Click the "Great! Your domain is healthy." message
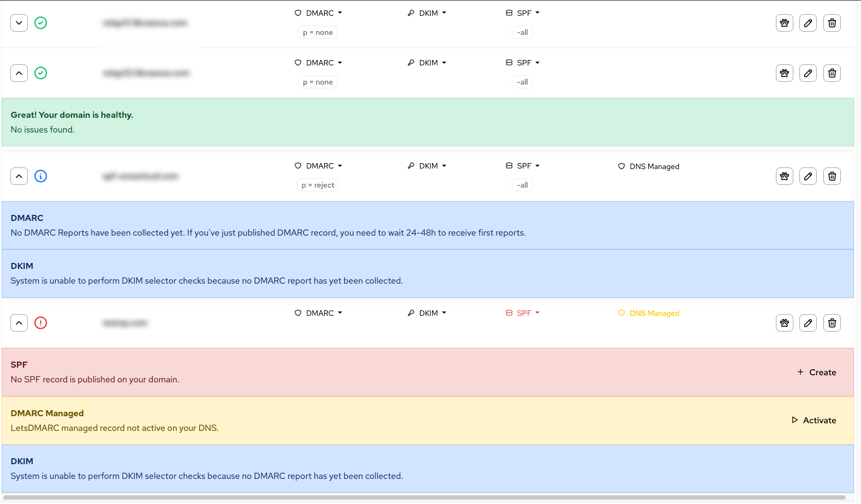 tap(72, 115)
